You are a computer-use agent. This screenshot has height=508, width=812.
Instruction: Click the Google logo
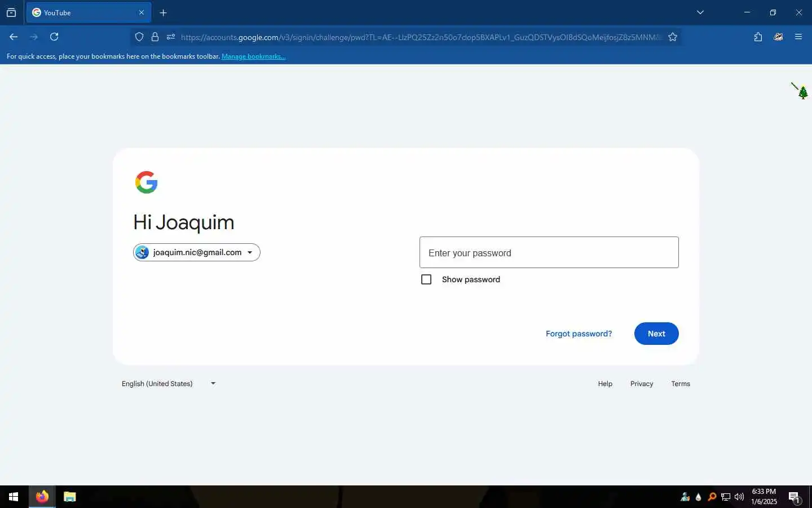click(x=147, y=182)
